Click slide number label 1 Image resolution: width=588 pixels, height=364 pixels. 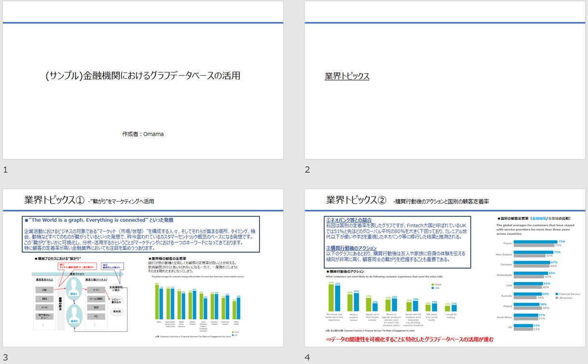(5, 169)
